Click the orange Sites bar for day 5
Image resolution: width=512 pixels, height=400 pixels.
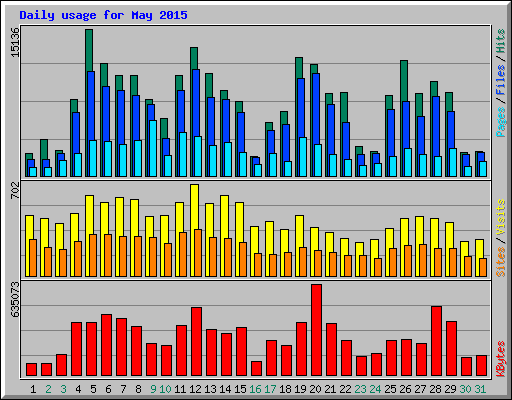click(93, 255)
